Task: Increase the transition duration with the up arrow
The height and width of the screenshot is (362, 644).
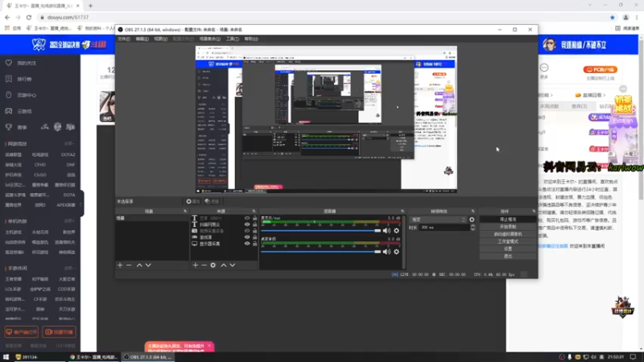Action: coord(473,225)
